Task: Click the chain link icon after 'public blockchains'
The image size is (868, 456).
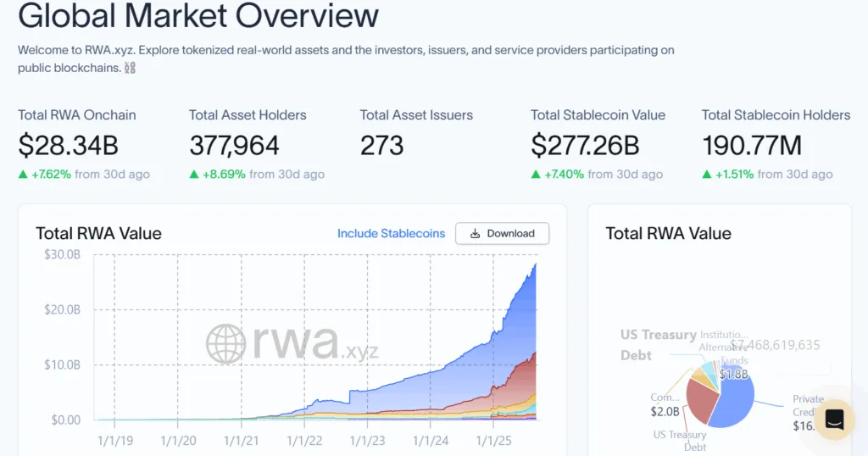Action: 130,68
